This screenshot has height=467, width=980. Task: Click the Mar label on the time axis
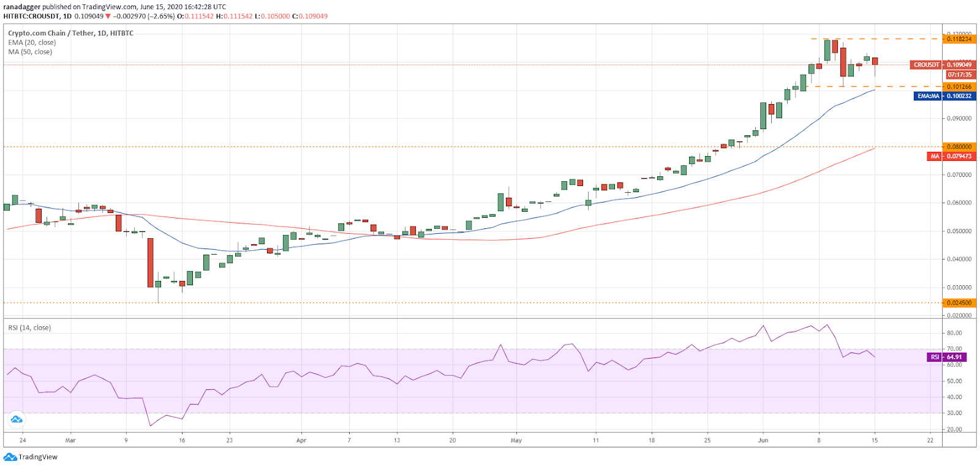[70, 440]
